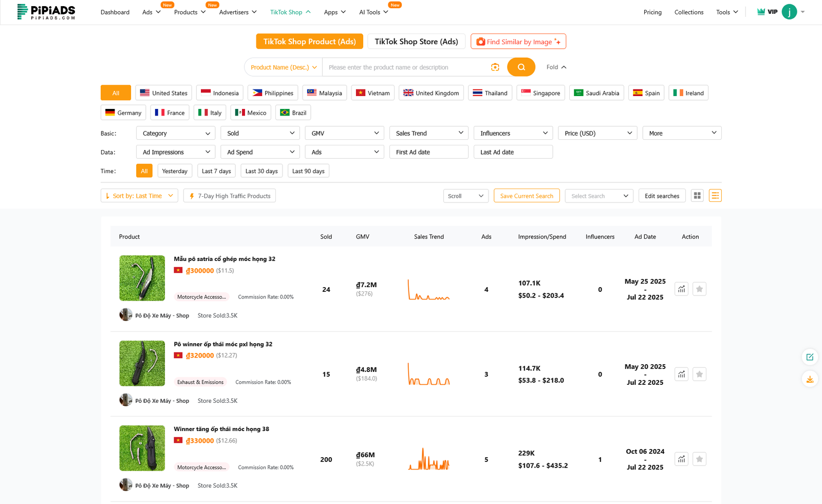
Task: Open the Sales Trend dropdown
Action: click(x=428, y=133)
